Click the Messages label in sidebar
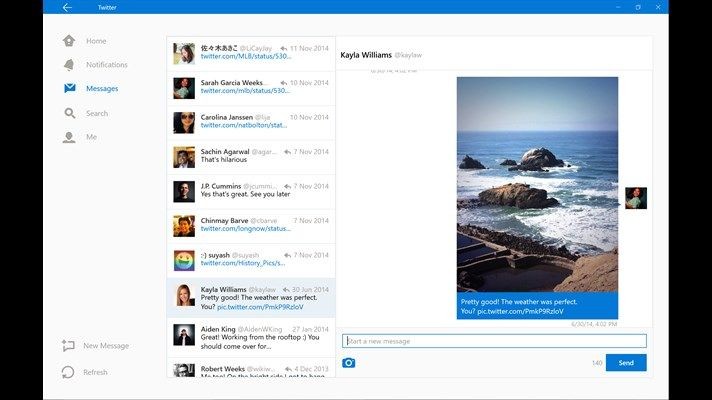This screenshot has width=712, height=400. 102,89
